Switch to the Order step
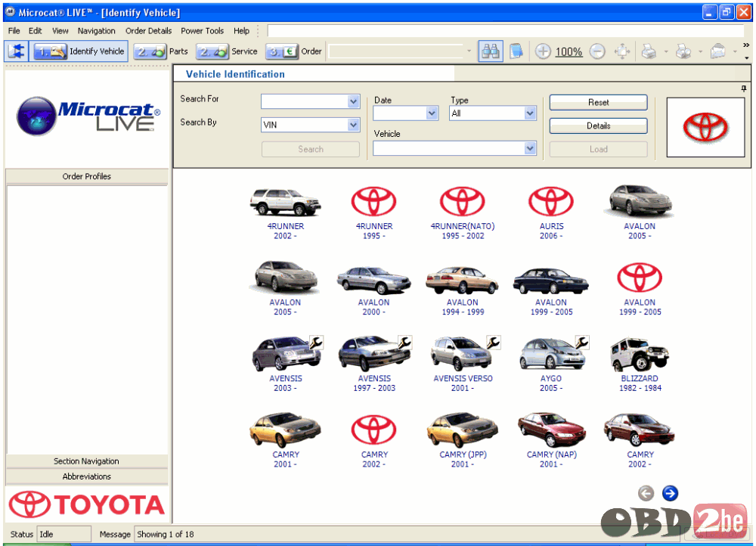756x546 pixels. click(x=293, y=51)
